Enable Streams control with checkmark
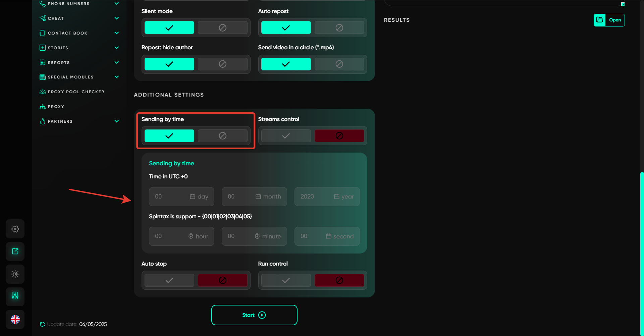The image size is (644, 336). [286, 136]
